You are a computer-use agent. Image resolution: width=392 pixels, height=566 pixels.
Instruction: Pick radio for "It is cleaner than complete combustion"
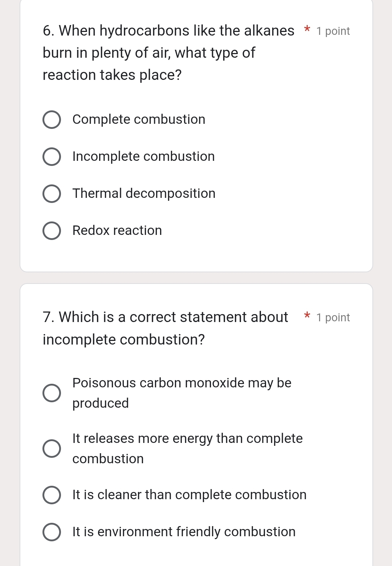coord(52,495)
